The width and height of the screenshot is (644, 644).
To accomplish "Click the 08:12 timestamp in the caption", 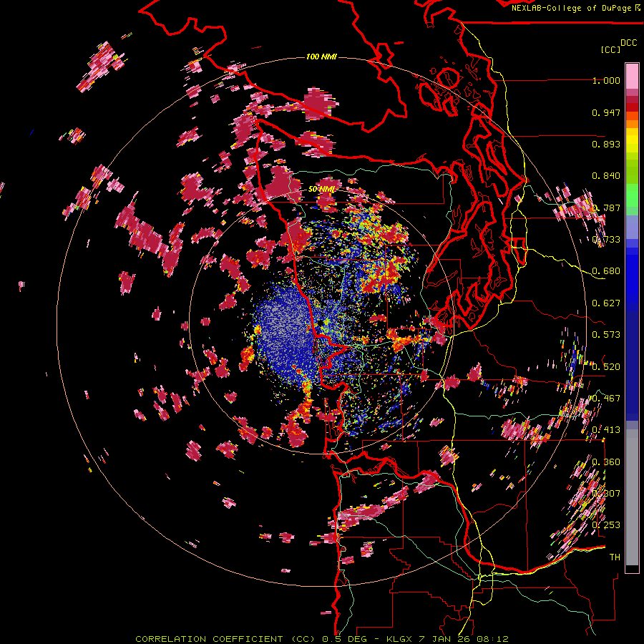I will (x=492, y=639).
